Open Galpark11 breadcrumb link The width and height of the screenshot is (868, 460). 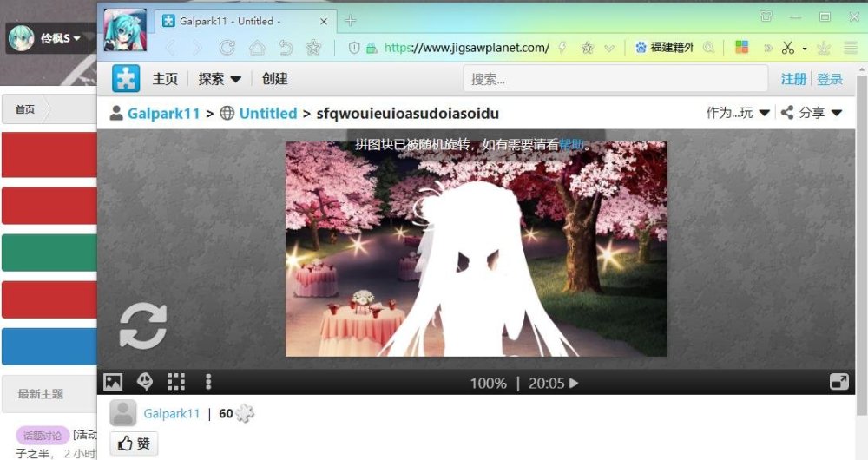(x=163, y=114)
